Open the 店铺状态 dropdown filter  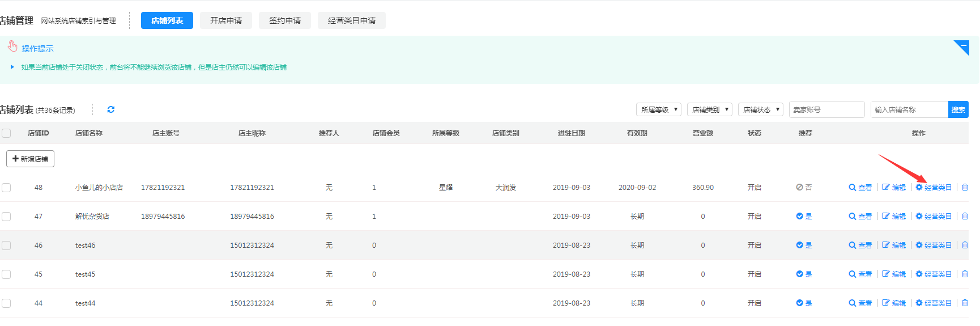click(760, 109)
